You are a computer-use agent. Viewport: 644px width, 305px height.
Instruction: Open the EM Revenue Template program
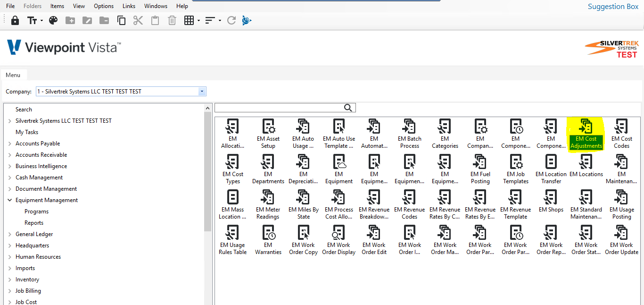click(516, 205)
